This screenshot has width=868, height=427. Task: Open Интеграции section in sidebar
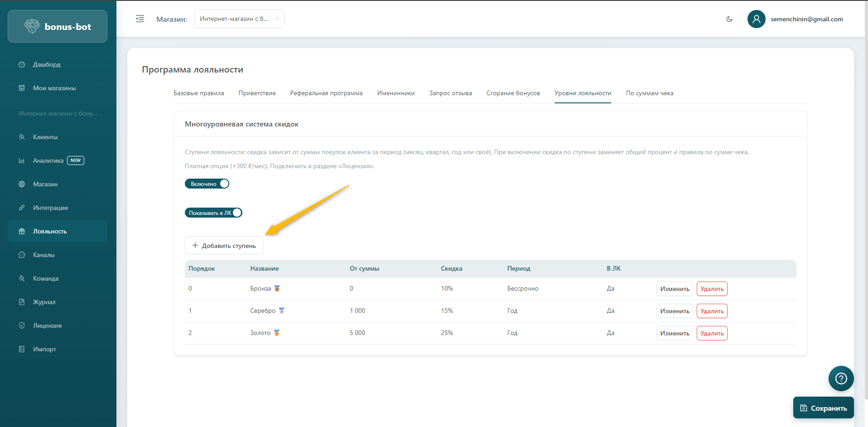click(50, 208)
